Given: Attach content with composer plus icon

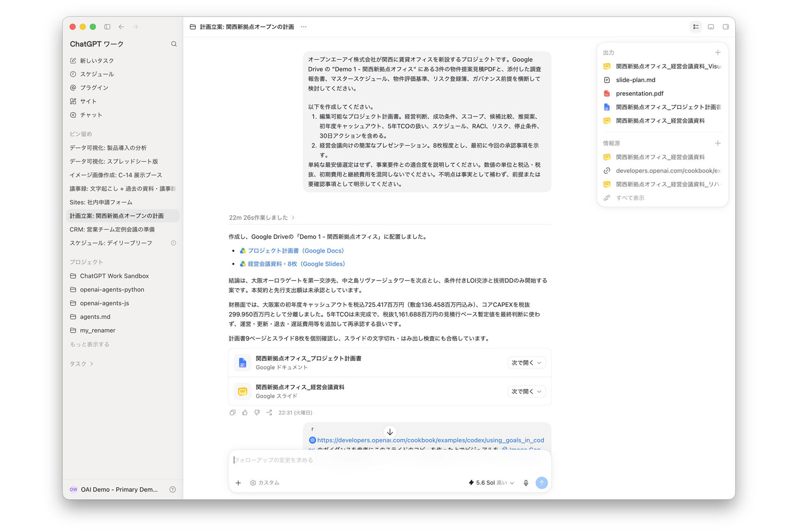Looking at the screenshot, I should coord(238,483).
